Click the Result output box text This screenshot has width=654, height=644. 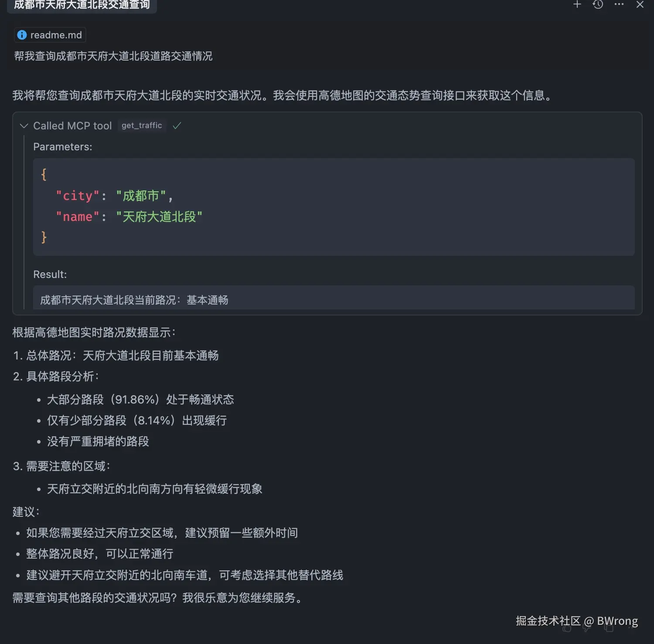click(x=134, y=300)
